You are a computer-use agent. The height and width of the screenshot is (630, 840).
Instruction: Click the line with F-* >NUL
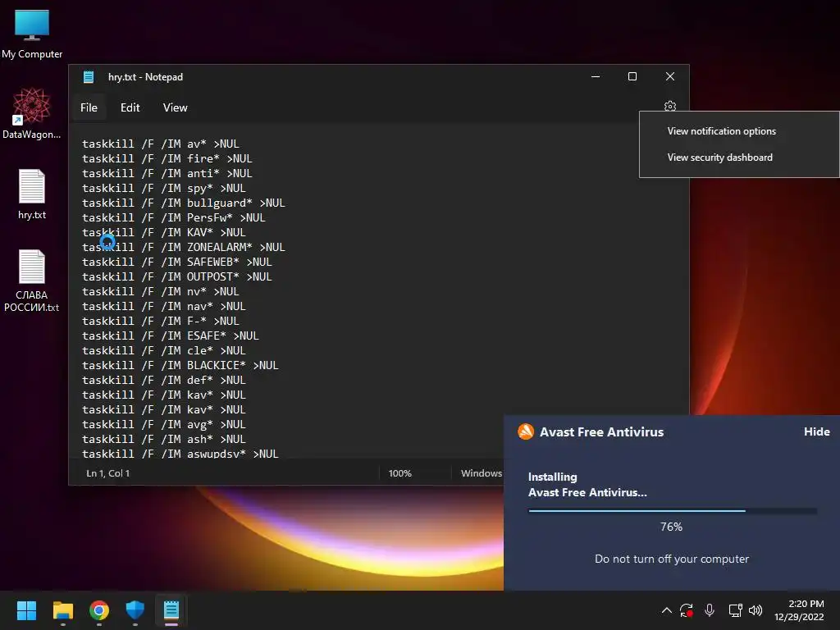click(161, 321)
